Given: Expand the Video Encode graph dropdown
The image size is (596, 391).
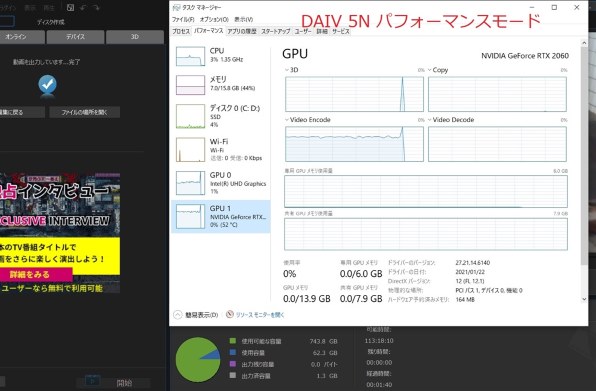Looking at the screenshot, I should [287, 120].
